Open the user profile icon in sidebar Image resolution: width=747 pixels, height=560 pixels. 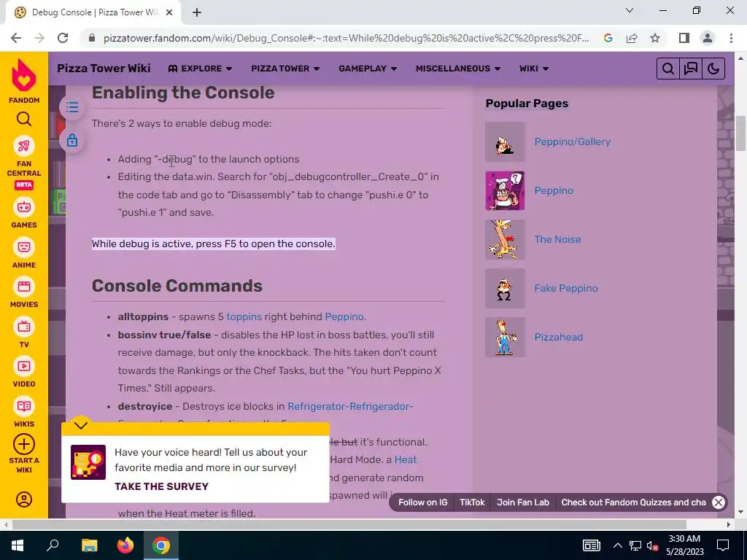click(x=24, y=499)
